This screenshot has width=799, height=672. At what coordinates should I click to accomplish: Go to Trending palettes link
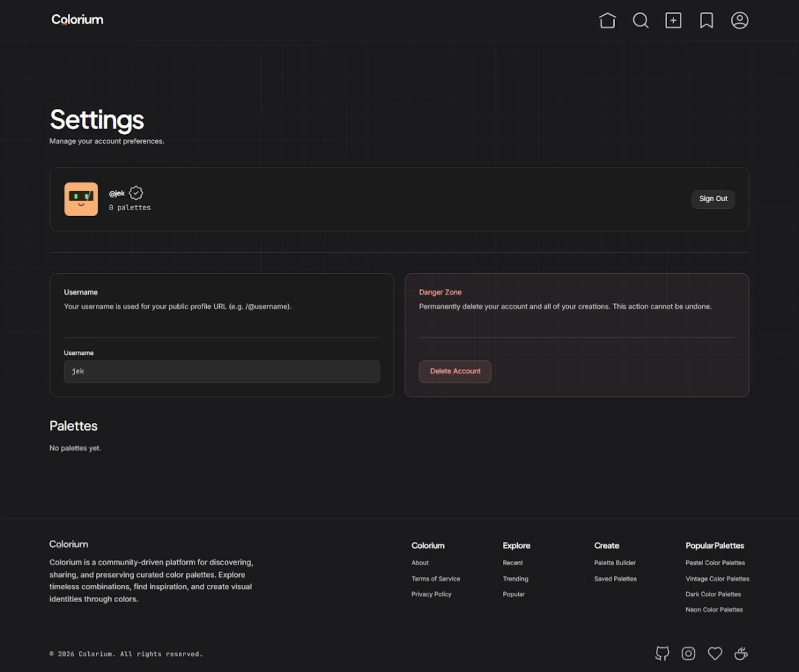tap(515, 579)
